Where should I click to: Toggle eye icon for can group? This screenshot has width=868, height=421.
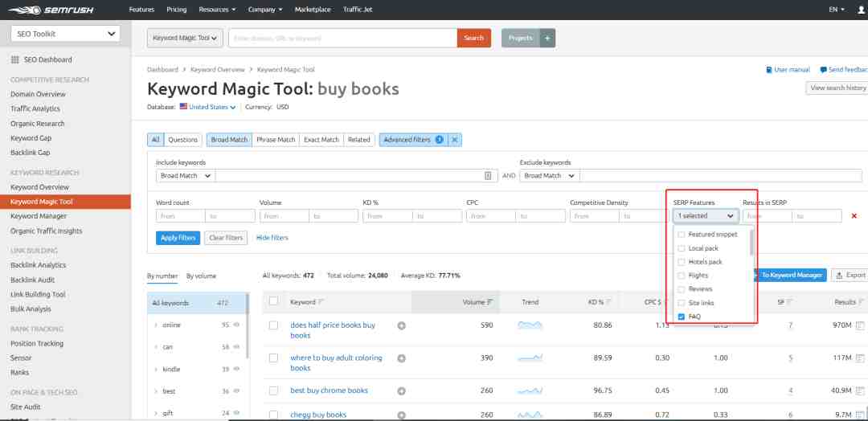(236, 347)
